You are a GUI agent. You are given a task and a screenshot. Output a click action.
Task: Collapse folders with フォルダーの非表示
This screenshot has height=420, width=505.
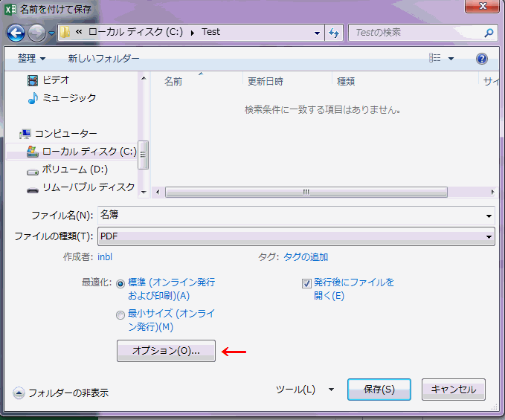point(61,393)
